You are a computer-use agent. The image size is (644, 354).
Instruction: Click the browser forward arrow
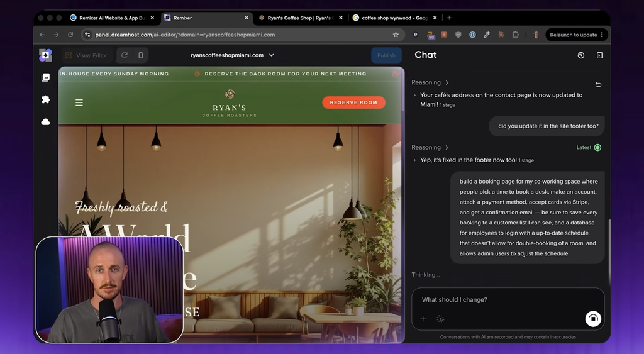pos(56,35)
